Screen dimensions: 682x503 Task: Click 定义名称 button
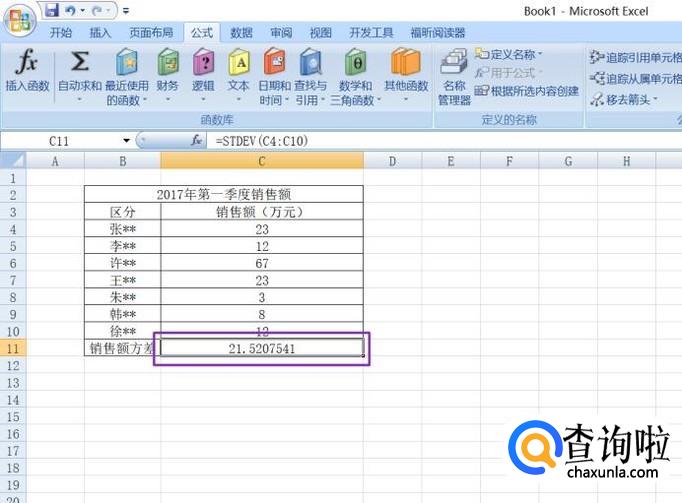(508, 54)
